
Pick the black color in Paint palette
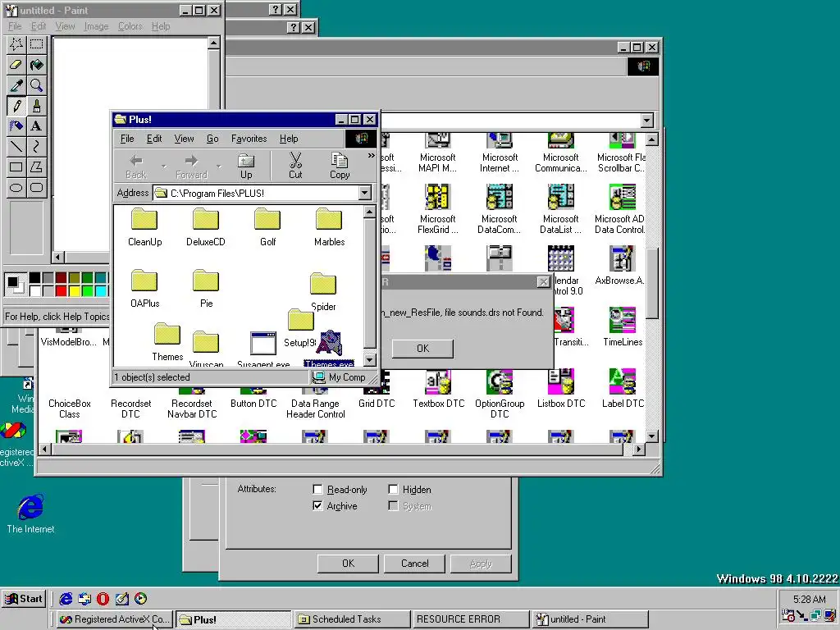pos(34,277)
